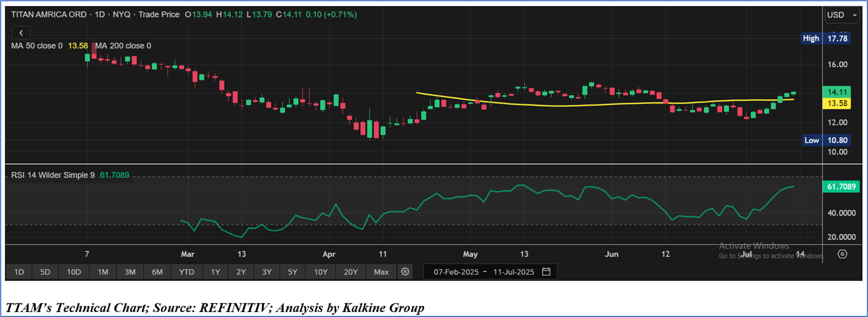Click the May label on time axis
The width and height of the screenshot is (868, 317).
tap(470, 254)
